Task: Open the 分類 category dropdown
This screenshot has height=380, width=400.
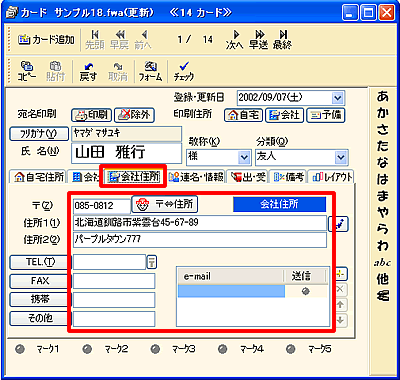Action: click(x=341, y=157)
